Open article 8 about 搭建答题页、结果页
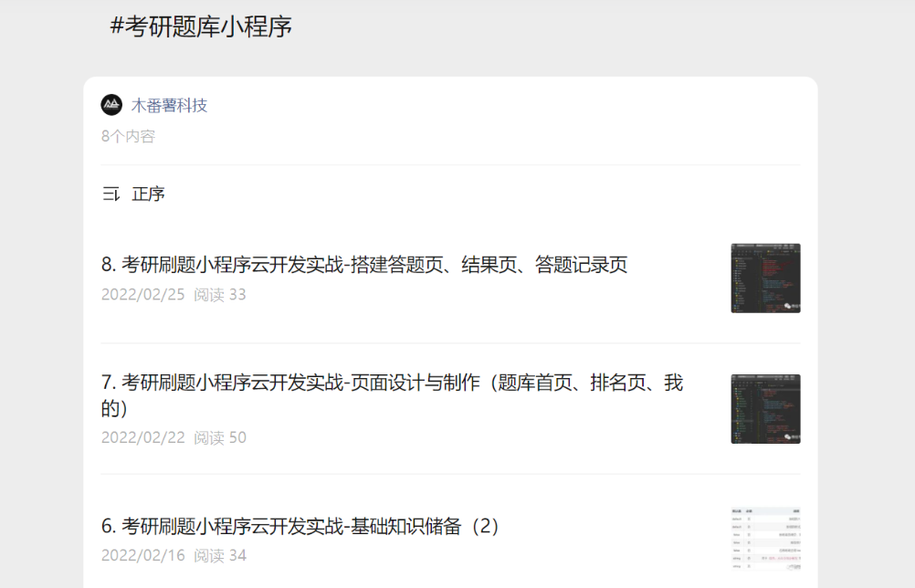The height and width of the screenshot is (588, 915). pos(364,265)
